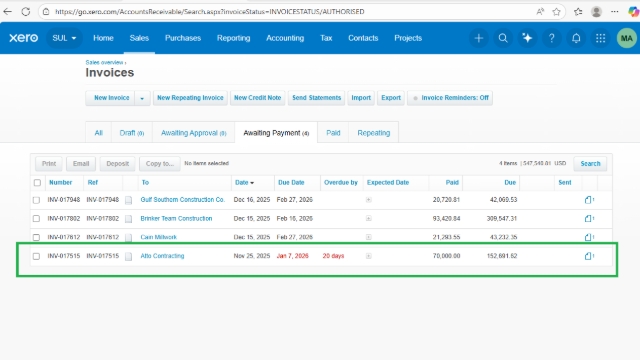Open the Accounting menu
The width and height of the screenshot is (640, 360).
[285, 38]
